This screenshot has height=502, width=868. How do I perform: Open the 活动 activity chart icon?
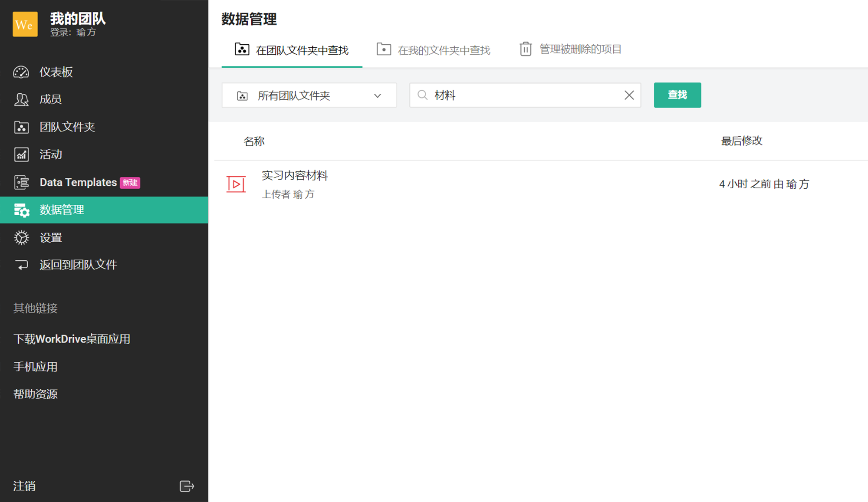pos(21,154)
